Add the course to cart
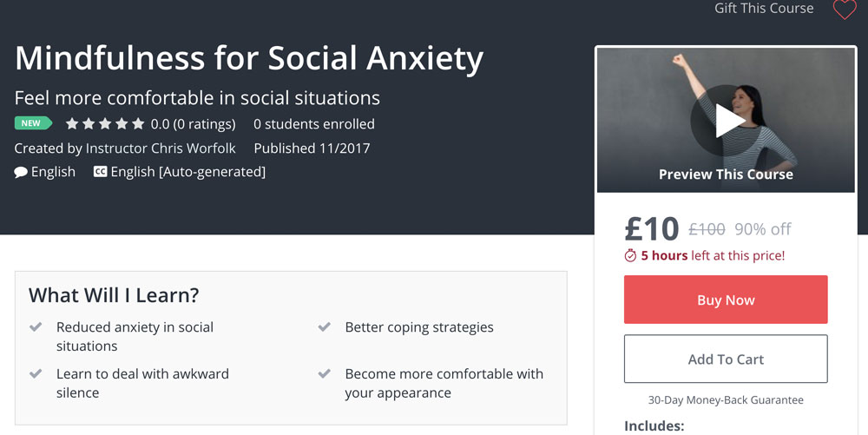The width and height of the screenshot is (868, 435). 726,359
